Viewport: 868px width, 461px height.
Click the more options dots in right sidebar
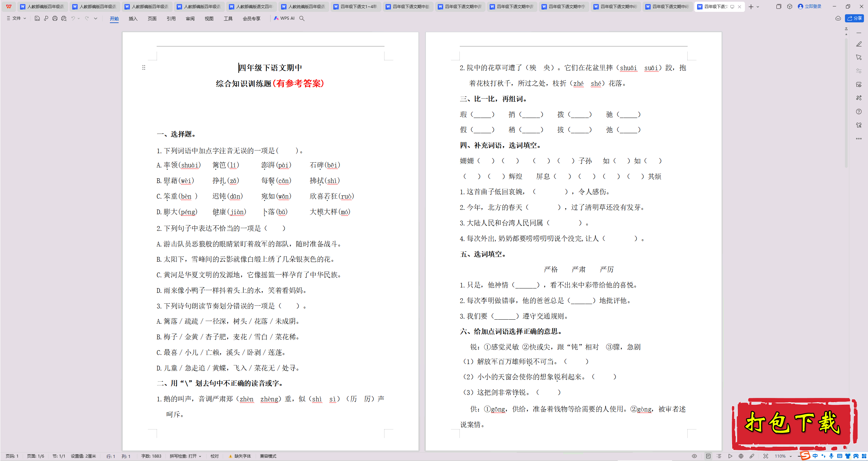tap(859, 139)
